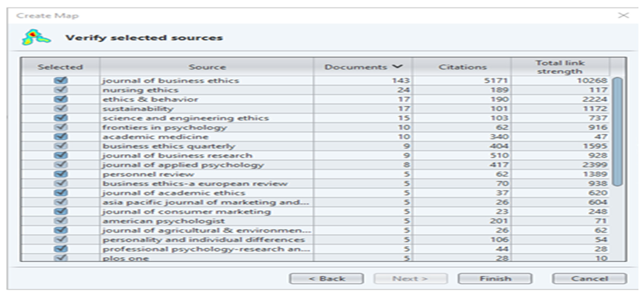Screen dimensions: 644x296
Task: Uncheck journal of business ethics checkbox
Action: point(61,80)
